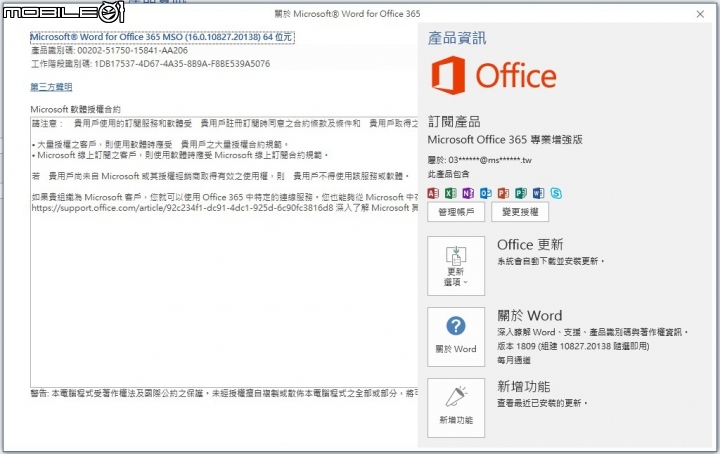Viewport: 720px width, 454px height.
Task: Click the support.office.com URL in the agreement
Action: (182, 208)
